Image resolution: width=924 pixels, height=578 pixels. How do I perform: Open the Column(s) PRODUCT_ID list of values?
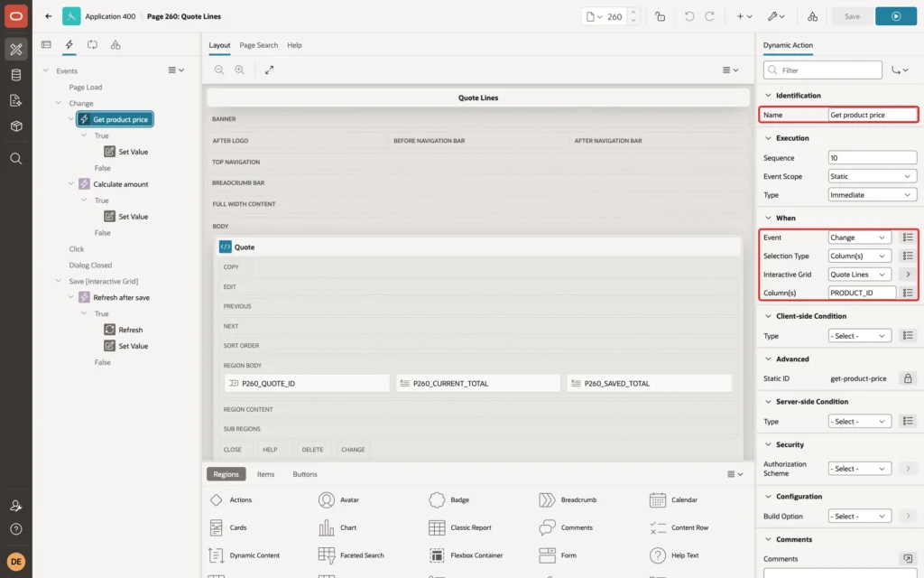pyautogui.click(x=908, y=293)
